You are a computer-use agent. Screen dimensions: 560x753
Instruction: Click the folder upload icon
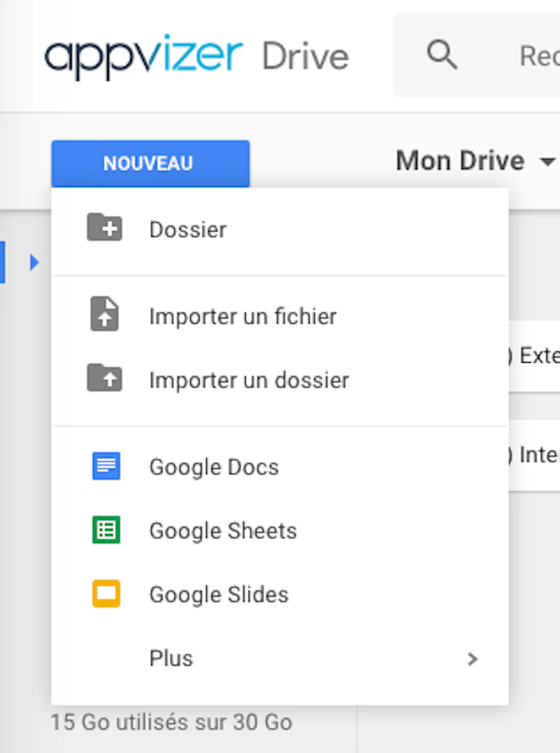click(105, 377)
